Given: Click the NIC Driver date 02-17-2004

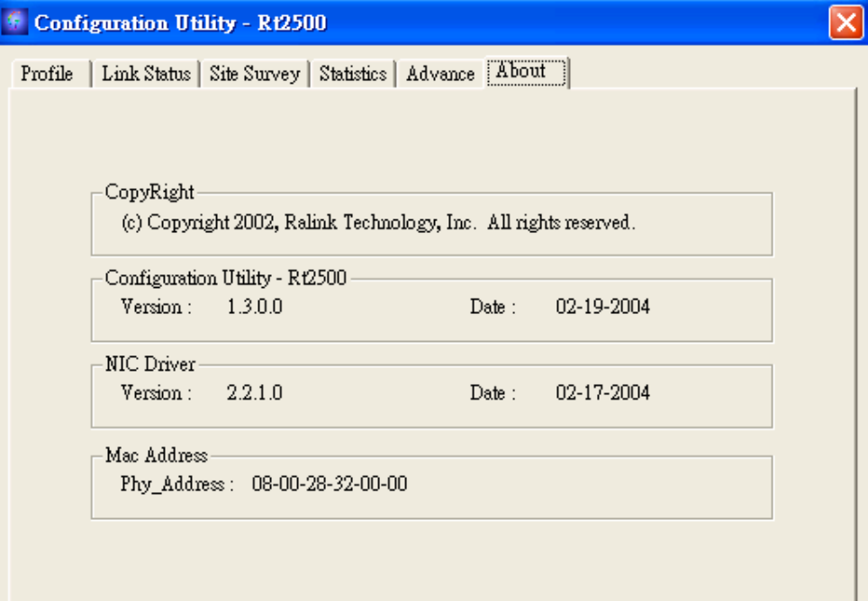Looking at the screenshot, I should (603, 392).
